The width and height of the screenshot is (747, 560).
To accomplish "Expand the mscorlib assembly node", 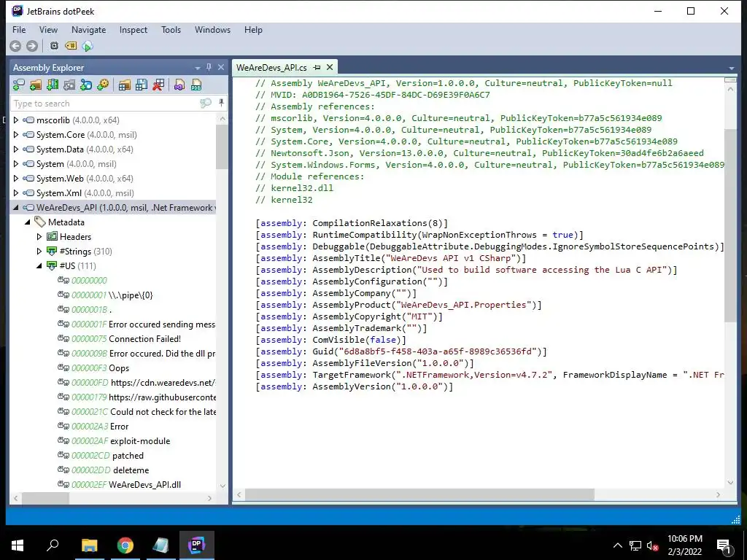I will (x=16, y=120).
